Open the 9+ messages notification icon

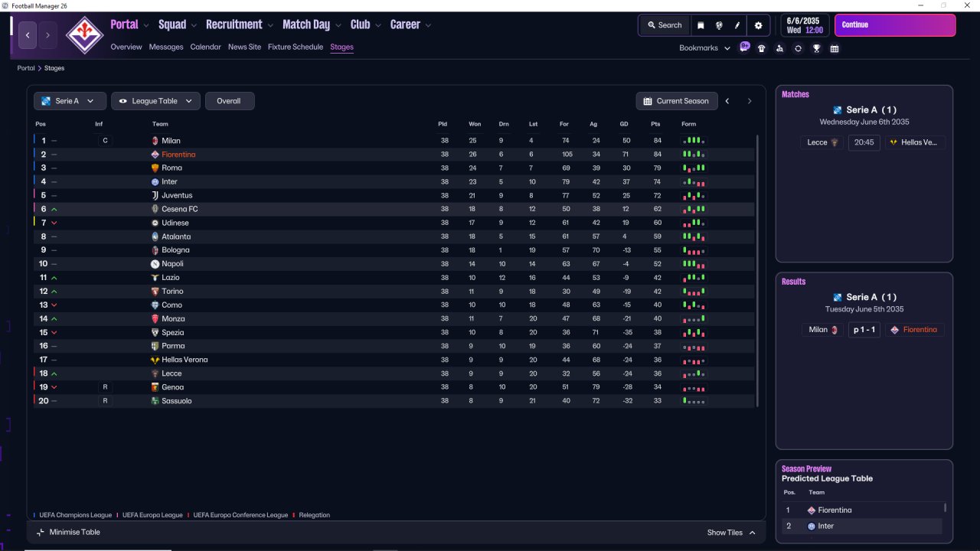(x=744, y=47)
